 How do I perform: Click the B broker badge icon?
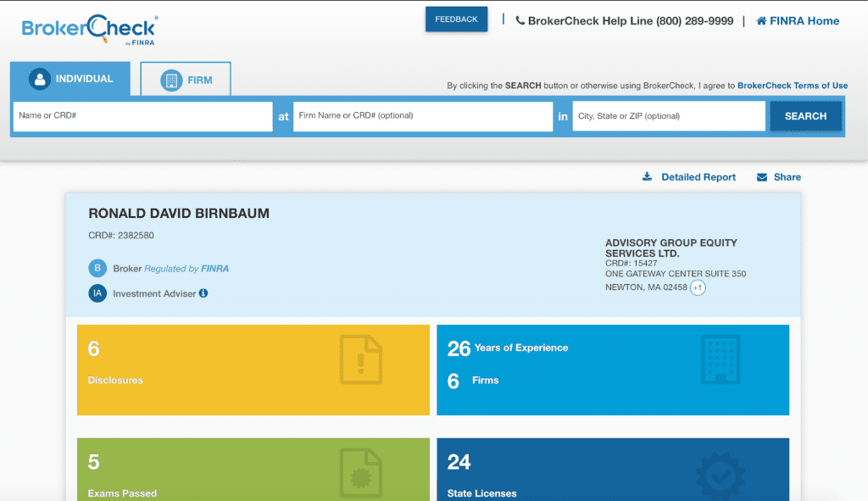coord(97,268)
